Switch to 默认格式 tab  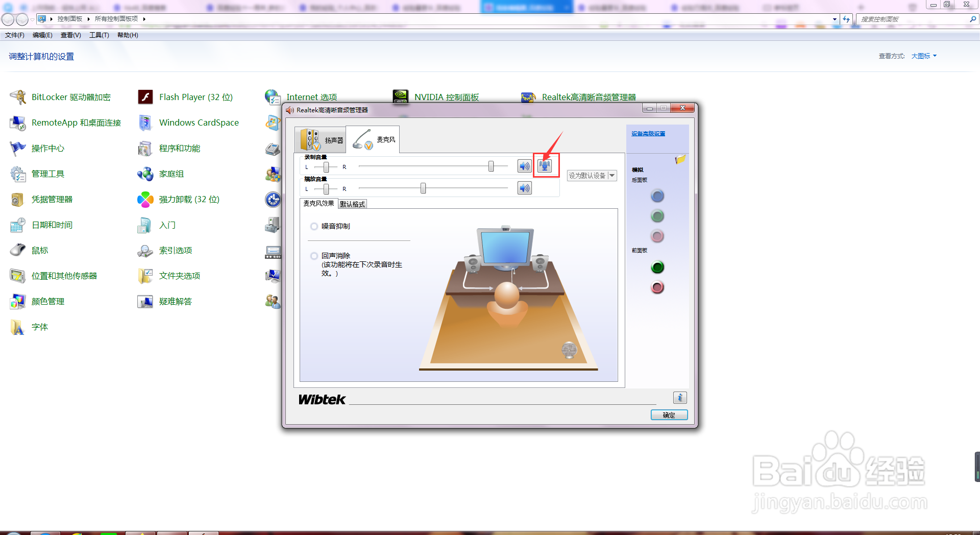[x=352, y=204]
